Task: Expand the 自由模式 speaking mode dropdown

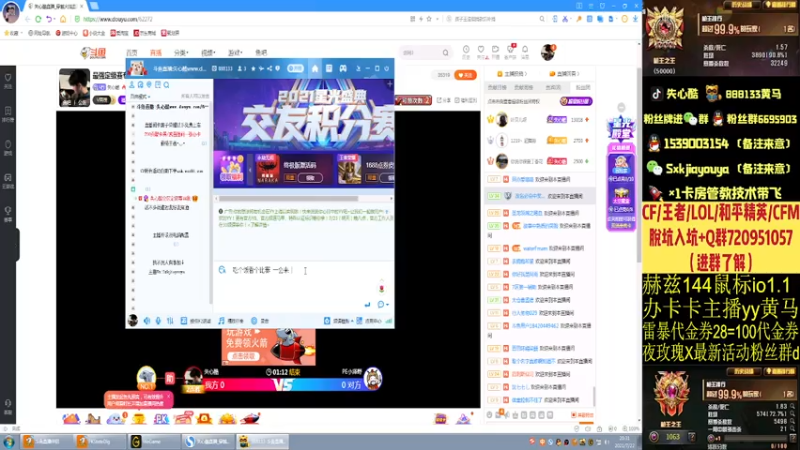Action: pyautogui.click(x=140, y=96)
